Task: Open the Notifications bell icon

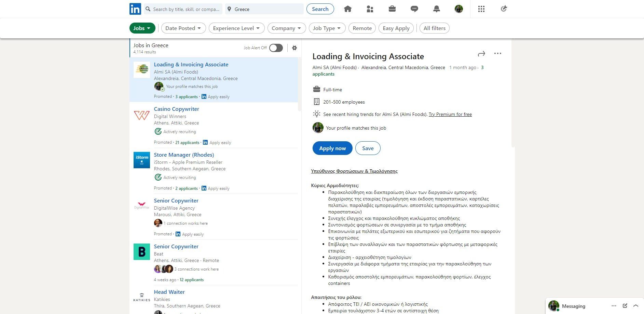Action: point(437,9)
